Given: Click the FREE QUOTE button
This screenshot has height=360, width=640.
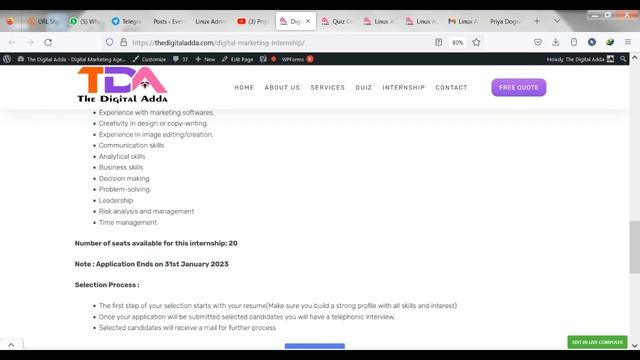Looking at the screenshot, I should (518, 87).
